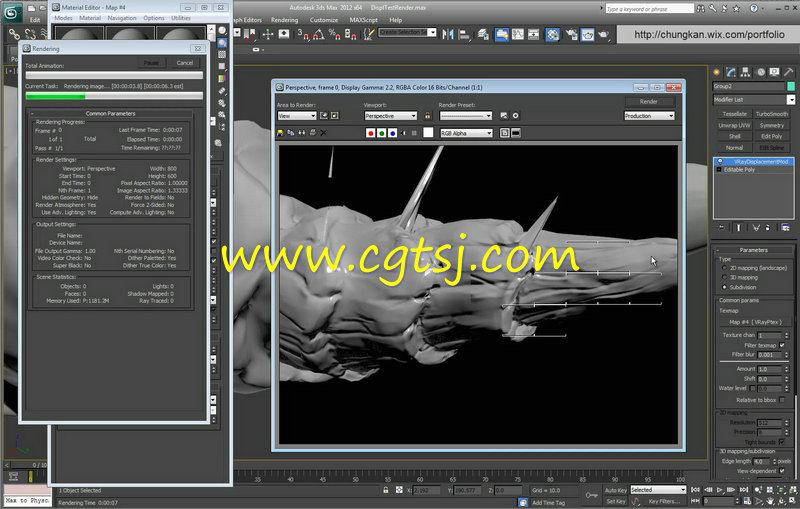
Task: Open Rendering menu in main menu bar
Action: coord(284,20)
